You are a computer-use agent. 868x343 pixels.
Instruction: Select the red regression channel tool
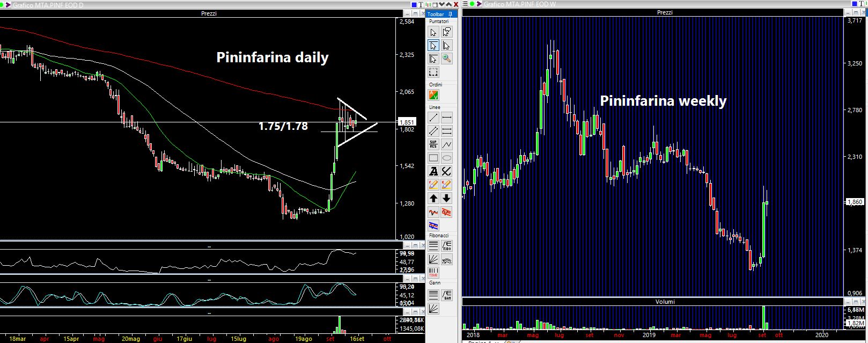(x=446, y=211)
